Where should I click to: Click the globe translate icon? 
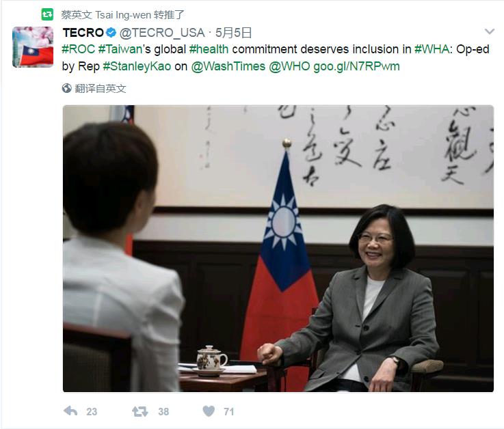click(66, 88)
